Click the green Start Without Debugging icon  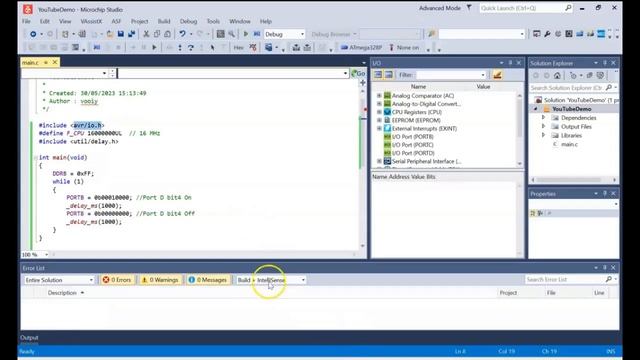[246, 34]
